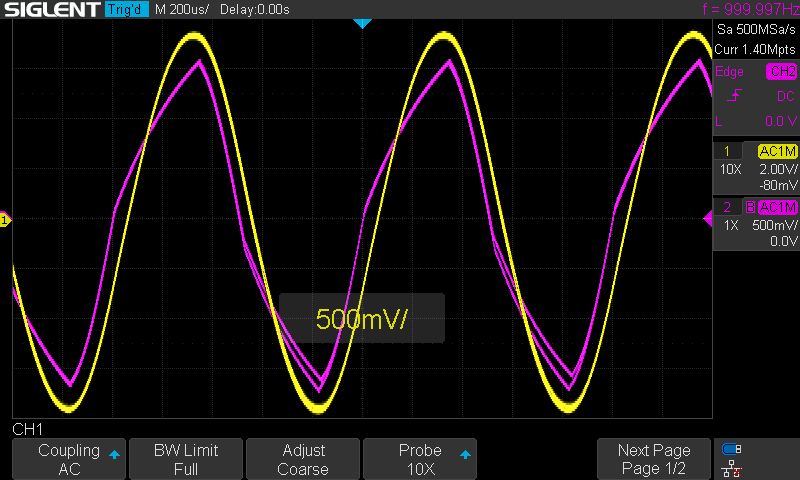The image size is (800, 480).
Task: Click the LAN network status icon
Action: 732,468
